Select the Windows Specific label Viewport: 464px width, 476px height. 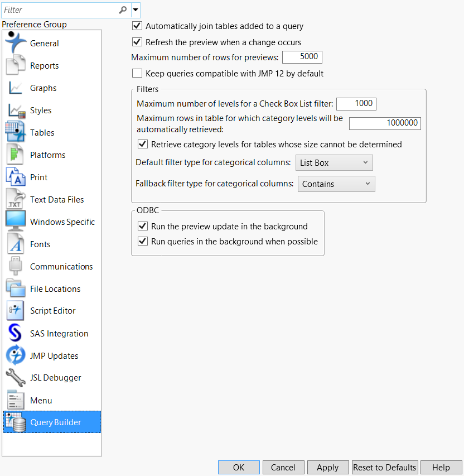point(62,222)
